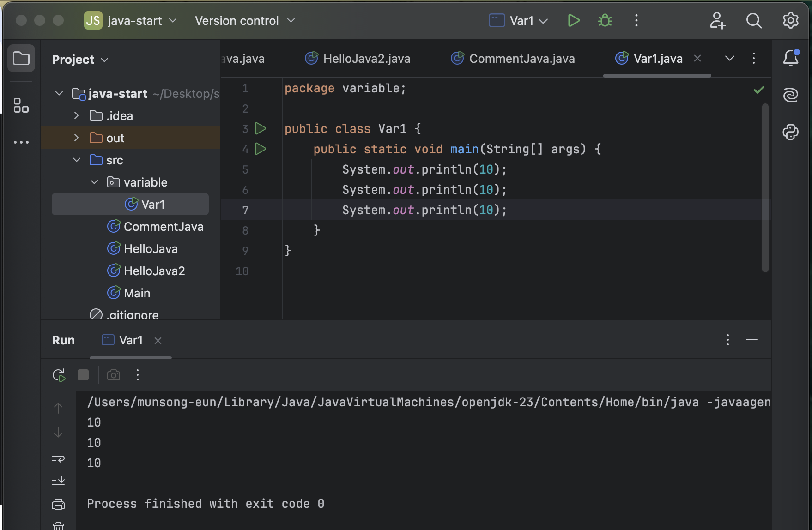Open the AI Assistant spiral icon
The height and width of the screenshot is (530, 812).
tap(791, 95)
